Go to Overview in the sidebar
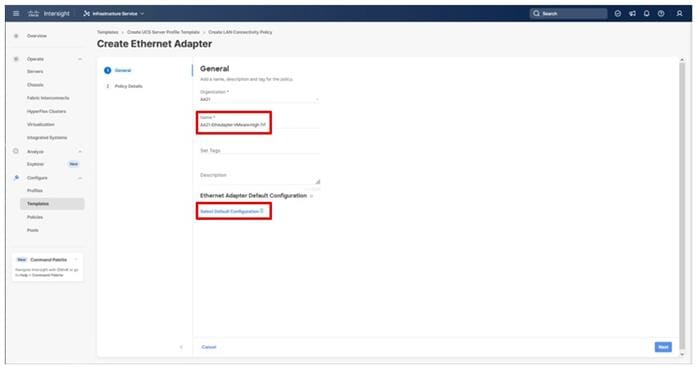Viewport: 698px width, 370px height. (x=37, y=36)
